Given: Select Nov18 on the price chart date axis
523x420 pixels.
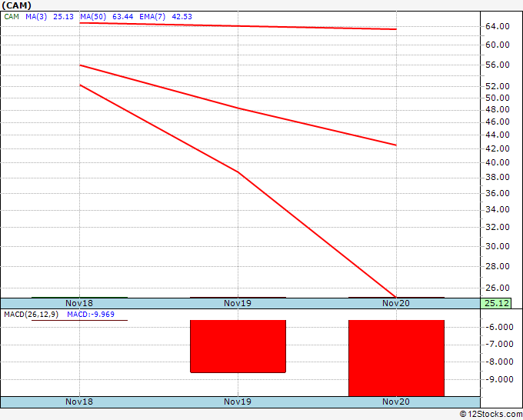Looking at the screenshot, I should click(79, 303).
